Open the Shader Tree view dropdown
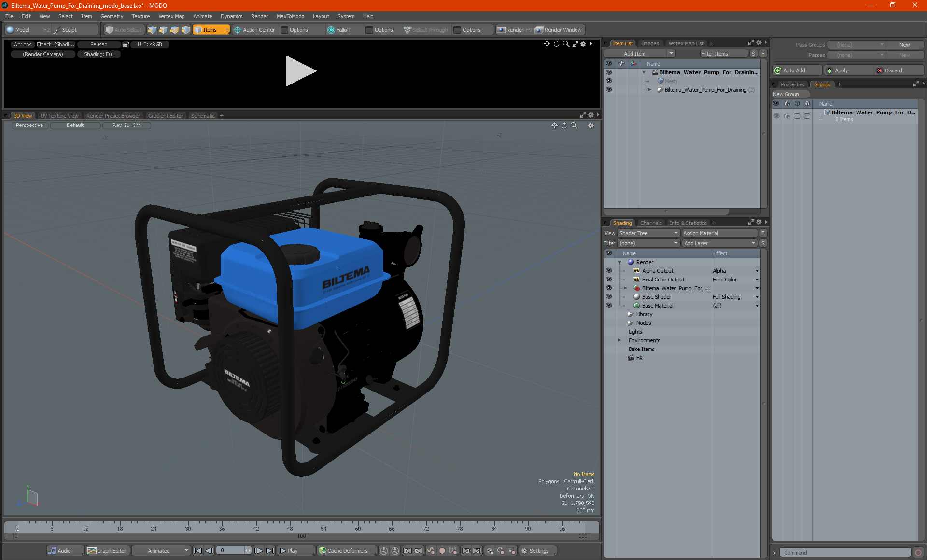 tap(648, 233)
